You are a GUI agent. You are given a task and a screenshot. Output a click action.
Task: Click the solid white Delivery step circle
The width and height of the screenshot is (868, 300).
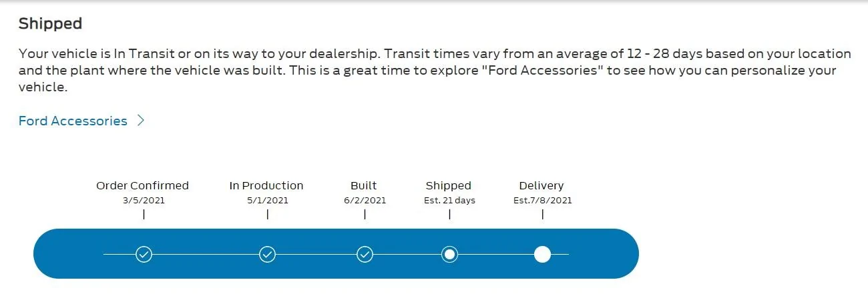(x=542, y=254)
